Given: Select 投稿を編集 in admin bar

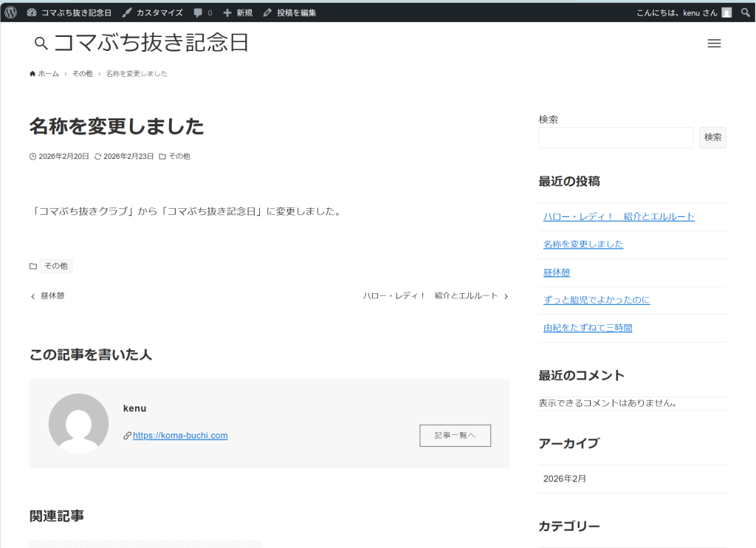Looking at the screenshot, I should coord(290,13).
